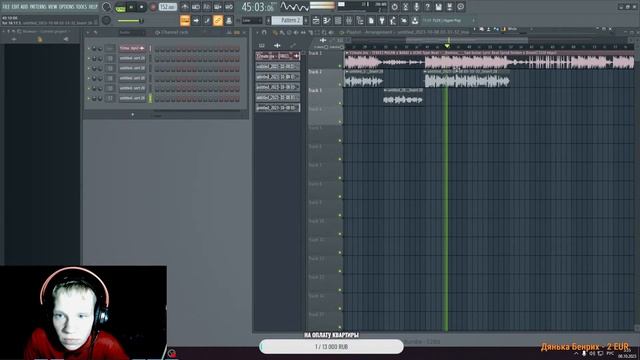640x360 pixels.
Task: Select the Playlist paint brush tool
Action: (282, 32)
